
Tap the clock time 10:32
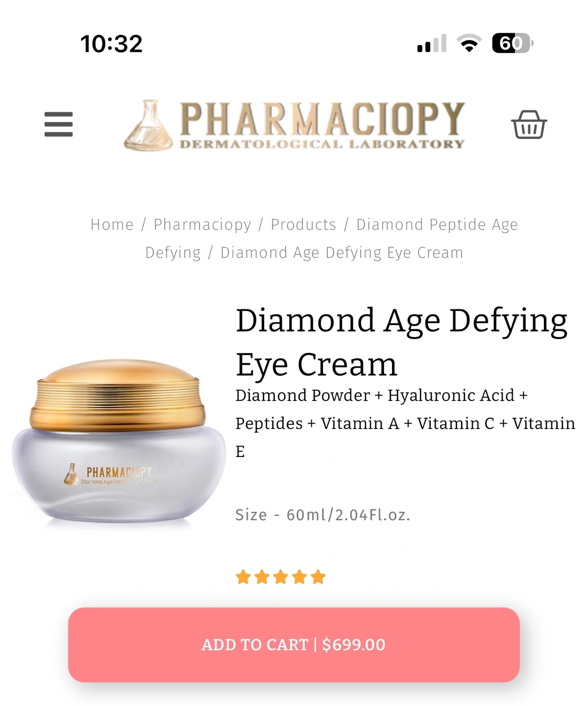[112, 44]
